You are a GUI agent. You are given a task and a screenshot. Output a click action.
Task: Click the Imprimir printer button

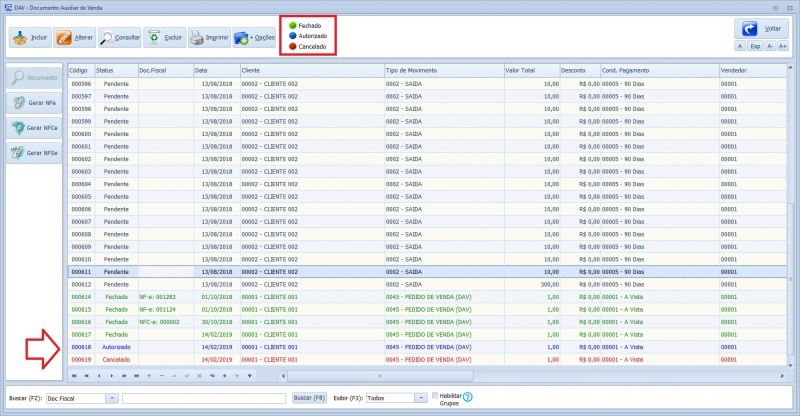point(209,39)
